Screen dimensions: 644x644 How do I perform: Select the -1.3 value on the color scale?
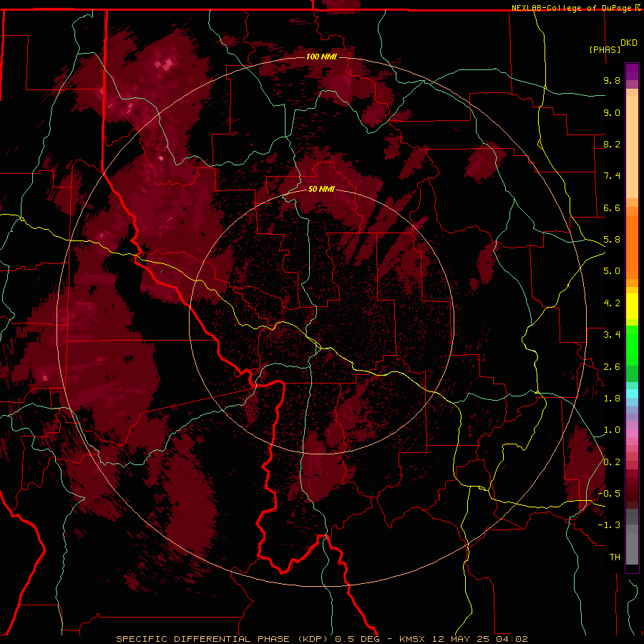609,525
